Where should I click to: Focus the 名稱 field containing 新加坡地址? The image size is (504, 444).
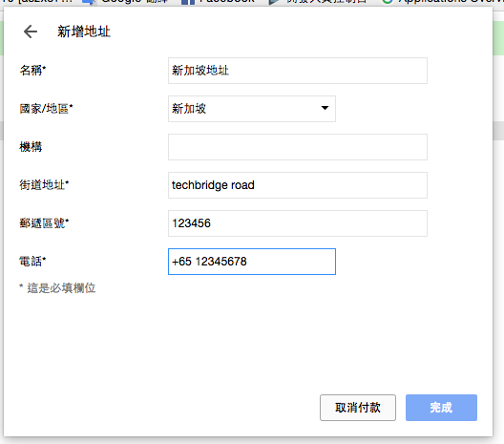(x=298, y=71)
